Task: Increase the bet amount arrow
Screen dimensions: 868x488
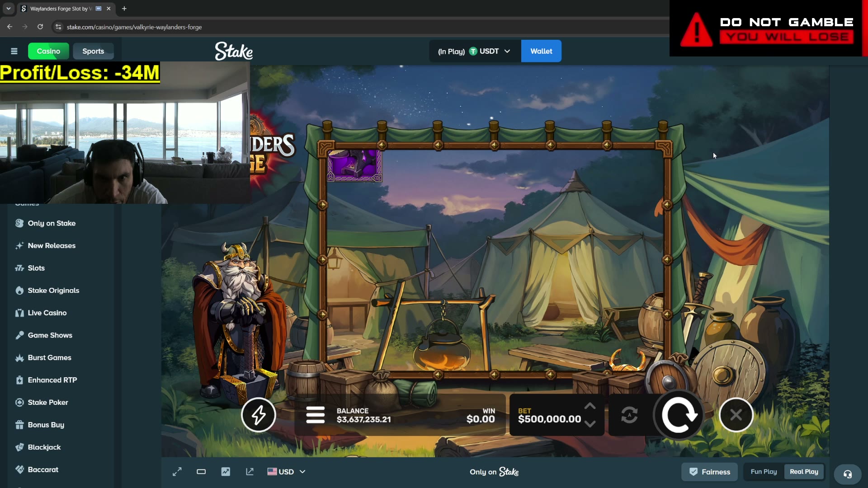Action: pos(590,406)
